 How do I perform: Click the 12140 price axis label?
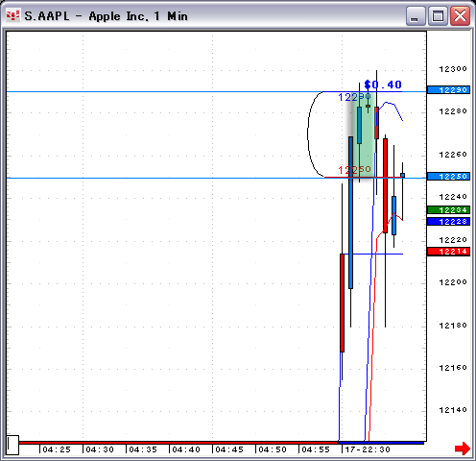pyautogui.click(x=453, y=410)
